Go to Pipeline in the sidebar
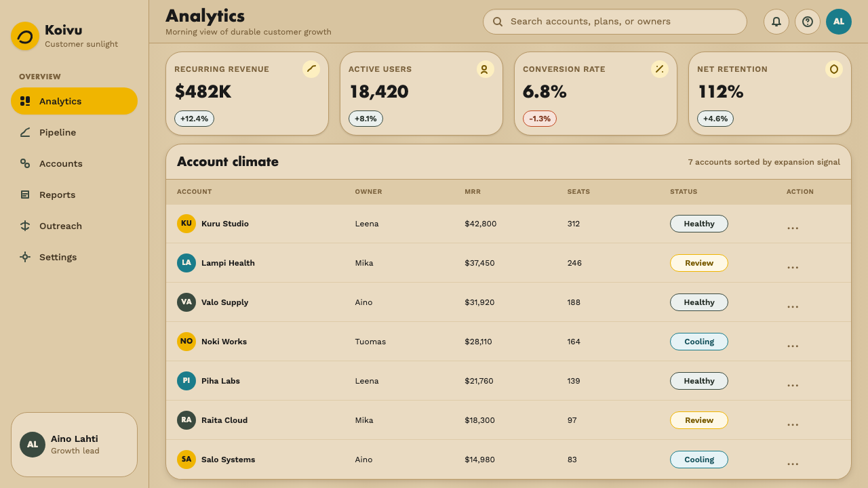868x488 pixels. [75, 132]
